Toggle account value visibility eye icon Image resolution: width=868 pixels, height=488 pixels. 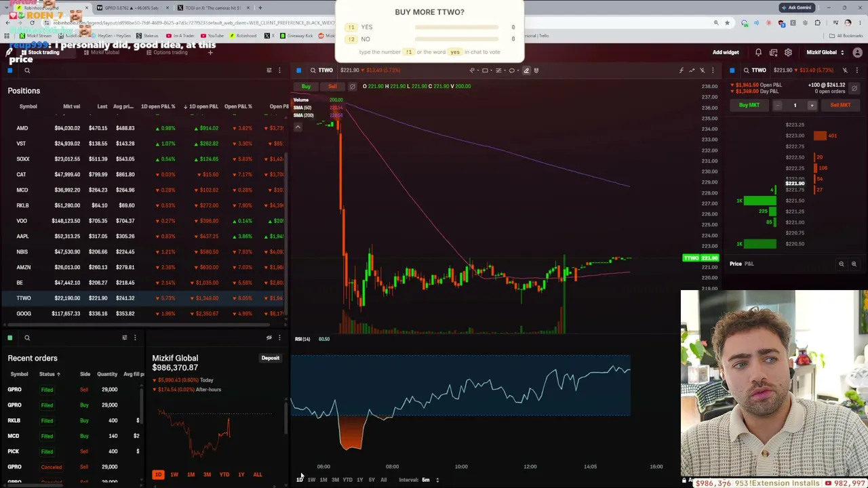269,338
